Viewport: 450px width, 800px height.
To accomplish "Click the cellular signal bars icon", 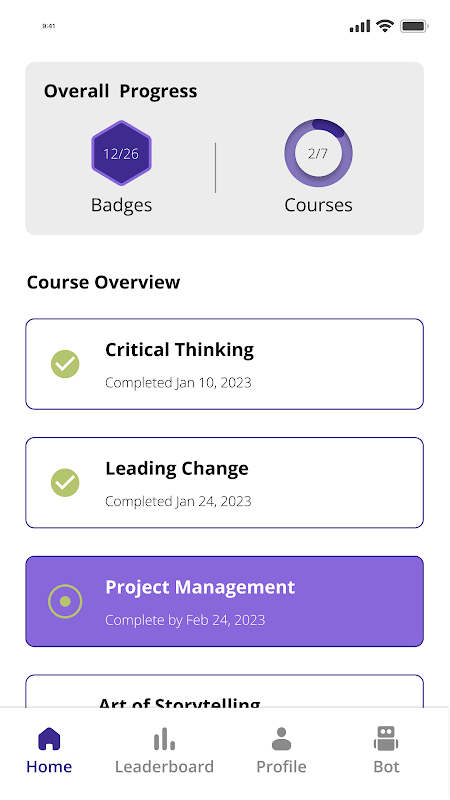I will [x=360, y=26].
